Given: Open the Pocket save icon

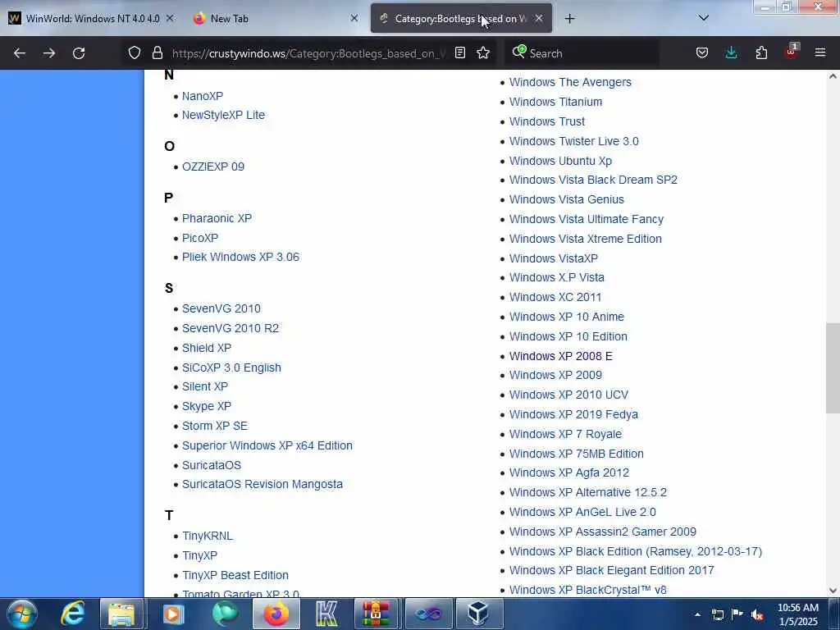Looking at the screenshot, I should [702, 53].
